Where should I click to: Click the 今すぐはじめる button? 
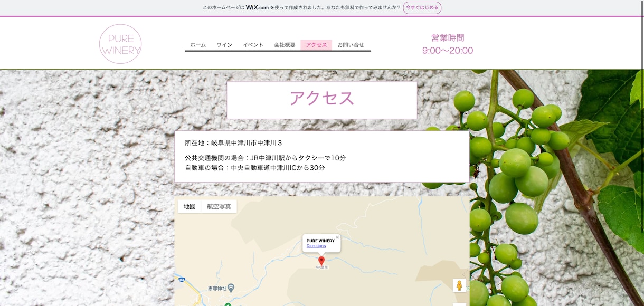(422, 7)
